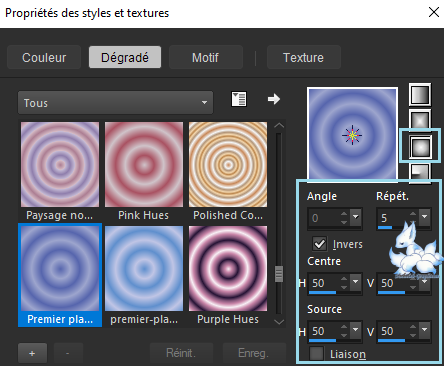Choose the rectangular gradient style icon
This screenshot has height=366, width=444.
point(420,120)
